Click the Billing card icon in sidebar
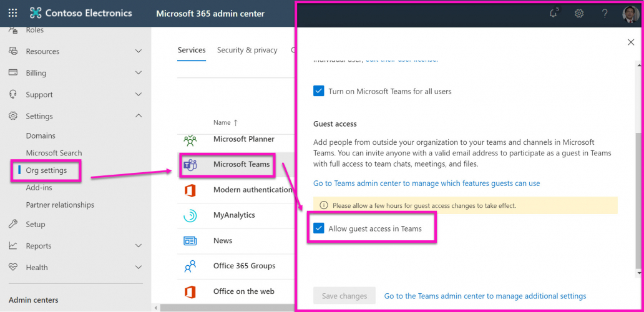644x312 pixels. 13,72
